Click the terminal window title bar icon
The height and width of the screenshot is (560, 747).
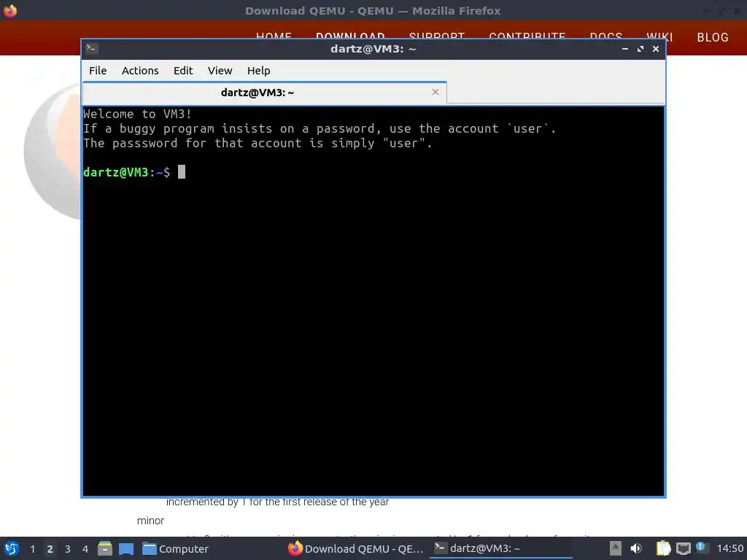point(91,48)
